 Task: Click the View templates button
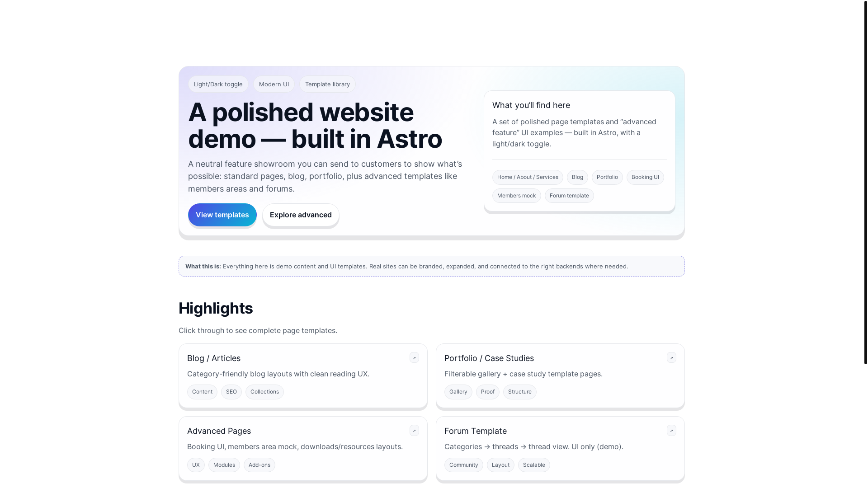coord(222,215)
